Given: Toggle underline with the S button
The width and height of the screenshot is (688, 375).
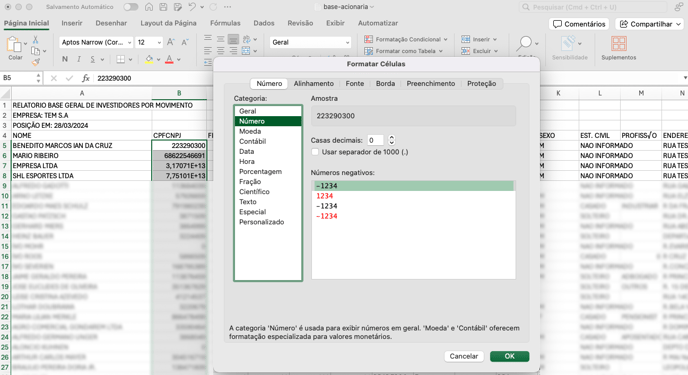Looking at the screenshot, I should click(93, 59).
